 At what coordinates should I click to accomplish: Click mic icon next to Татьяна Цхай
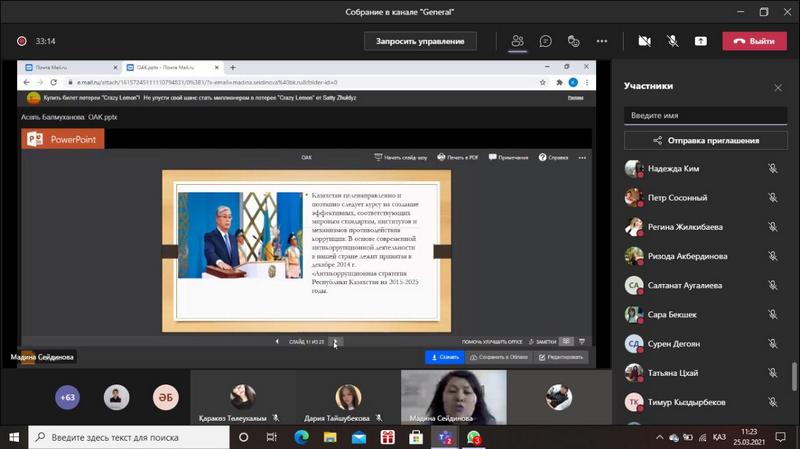(772, 373)
